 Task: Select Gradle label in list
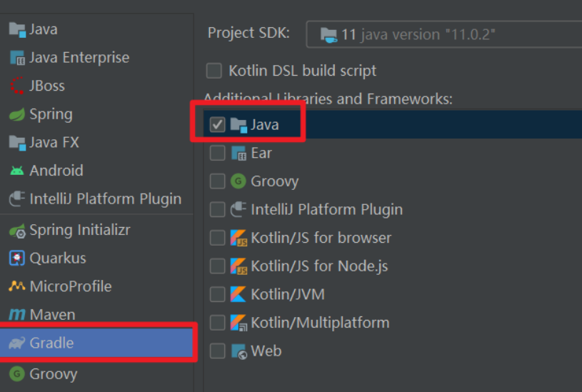coord(51,343)
